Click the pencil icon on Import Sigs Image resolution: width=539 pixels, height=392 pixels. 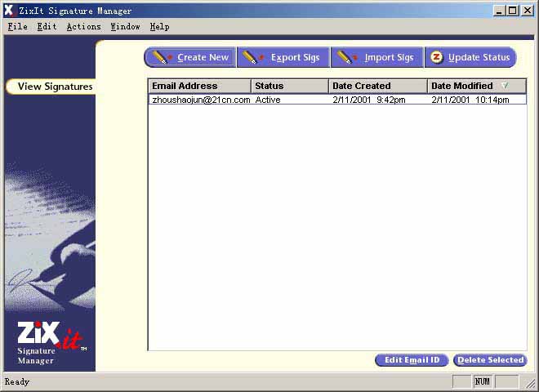pyautogui.click(x=348, y=57)
